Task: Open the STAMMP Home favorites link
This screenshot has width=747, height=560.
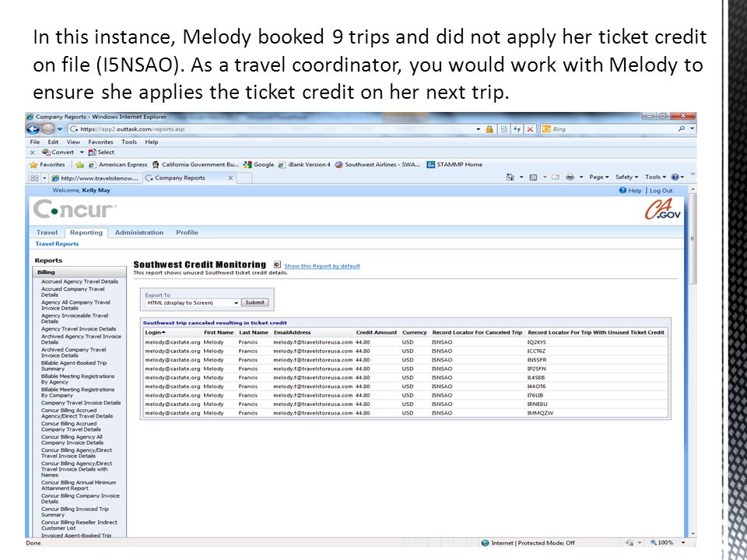Action: coord(454,165)
